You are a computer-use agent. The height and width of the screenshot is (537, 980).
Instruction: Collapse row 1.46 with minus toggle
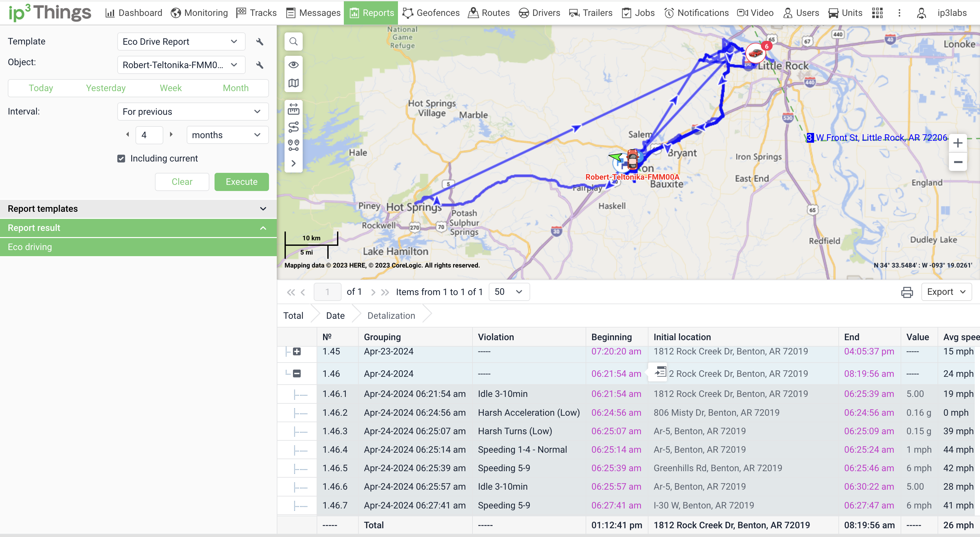click(297, 374)
